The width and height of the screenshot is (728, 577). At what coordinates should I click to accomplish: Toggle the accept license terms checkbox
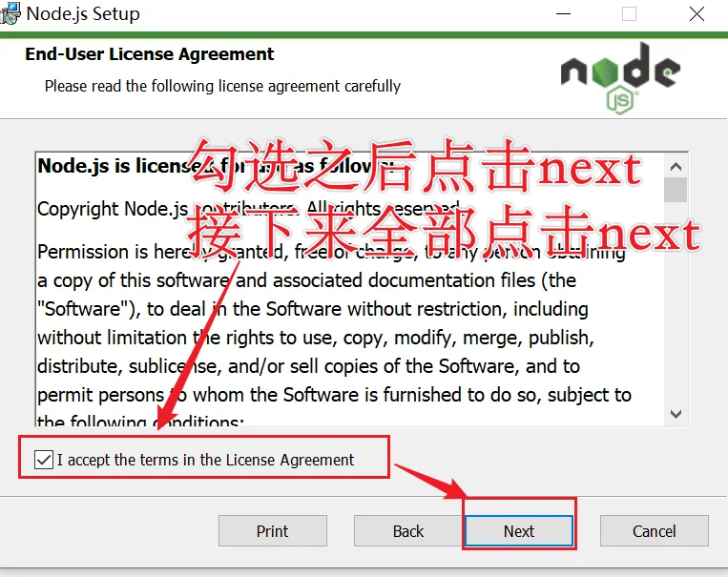(44, 460)
